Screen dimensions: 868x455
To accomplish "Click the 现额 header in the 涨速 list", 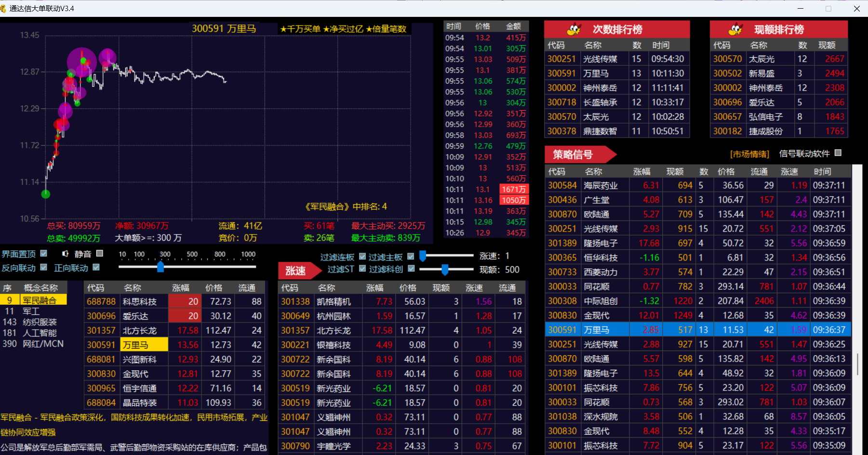I will pos(441,288).
